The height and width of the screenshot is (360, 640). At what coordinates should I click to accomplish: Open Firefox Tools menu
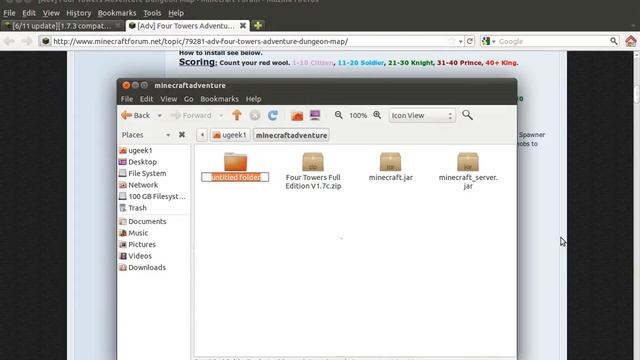(x=152, y=13)
